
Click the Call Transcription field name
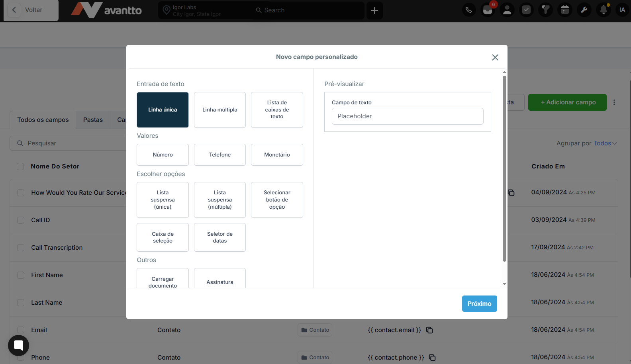point(57,248)
